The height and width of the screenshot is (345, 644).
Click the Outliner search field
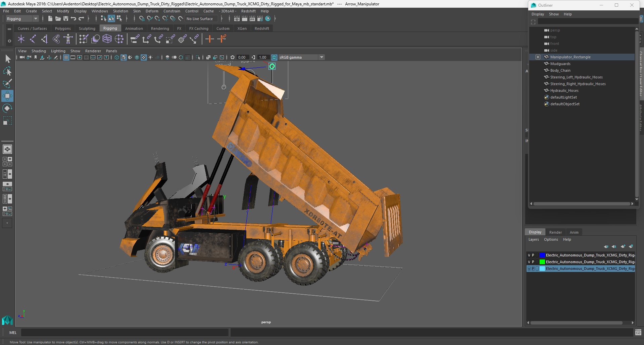pos(588,21)
